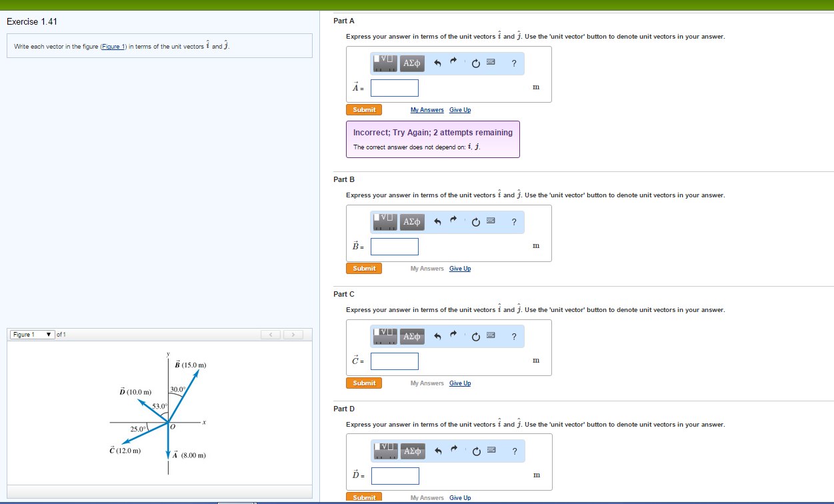This screenshot has height=504, width=834.
Task: Click inside the vector A answer input box
Action: point(394,87)
